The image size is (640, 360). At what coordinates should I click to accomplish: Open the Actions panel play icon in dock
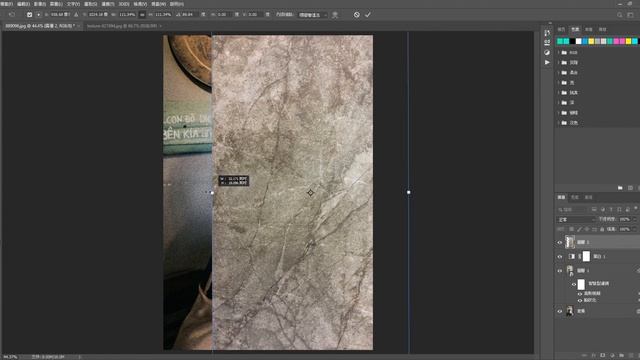pyautogui.click(x=547, y=62)
